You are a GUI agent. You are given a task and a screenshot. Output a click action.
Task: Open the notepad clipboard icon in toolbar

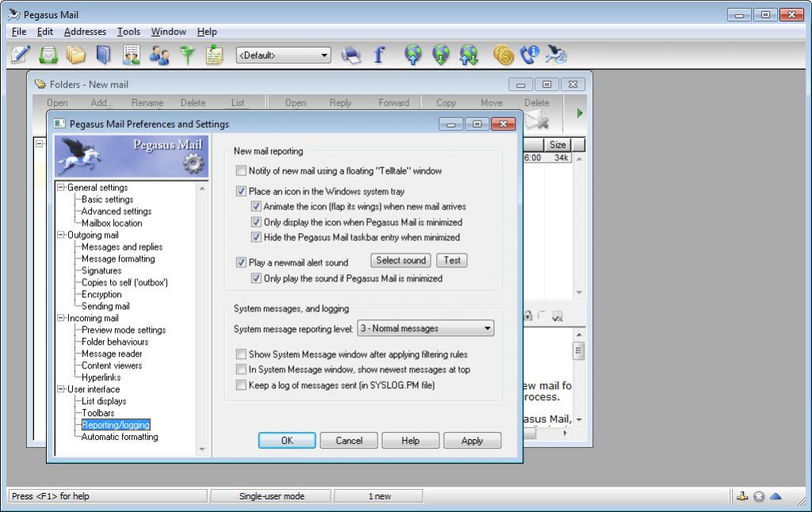tap(214, 55)
